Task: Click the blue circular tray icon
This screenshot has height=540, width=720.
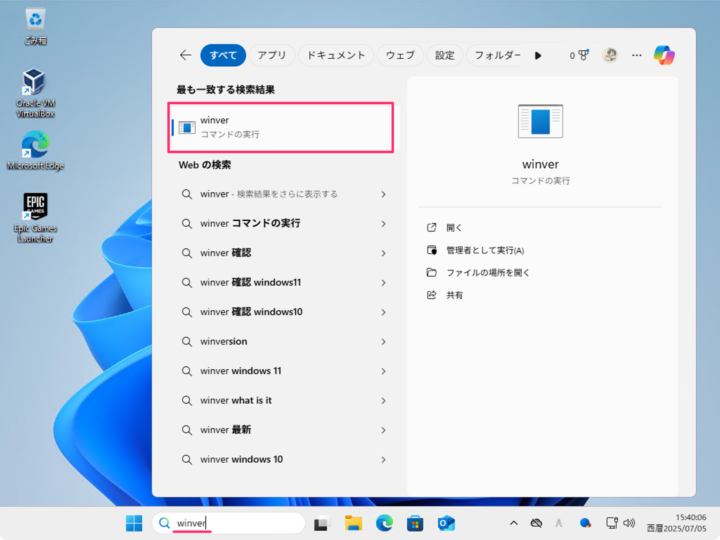Action: 585,523
